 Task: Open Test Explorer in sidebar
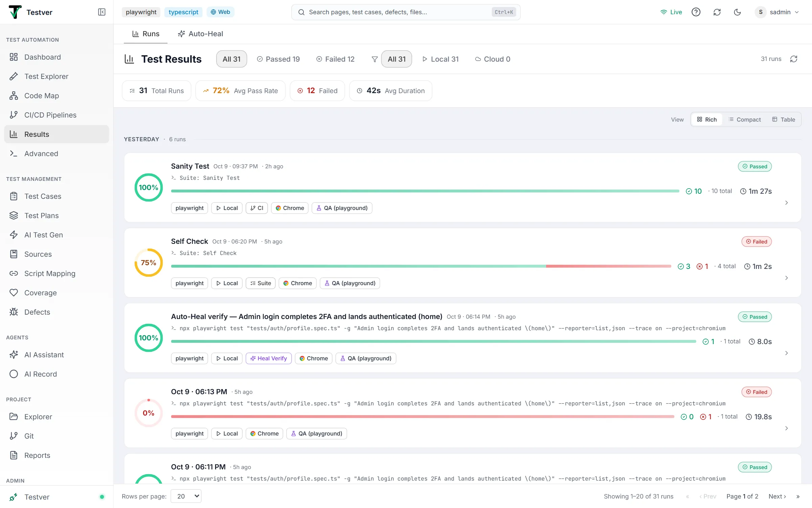coord(57,76)
